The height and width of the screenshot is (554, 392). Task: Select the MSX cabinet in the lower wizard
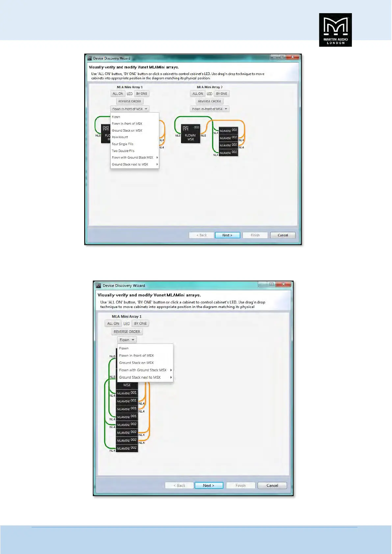[127, 385]
